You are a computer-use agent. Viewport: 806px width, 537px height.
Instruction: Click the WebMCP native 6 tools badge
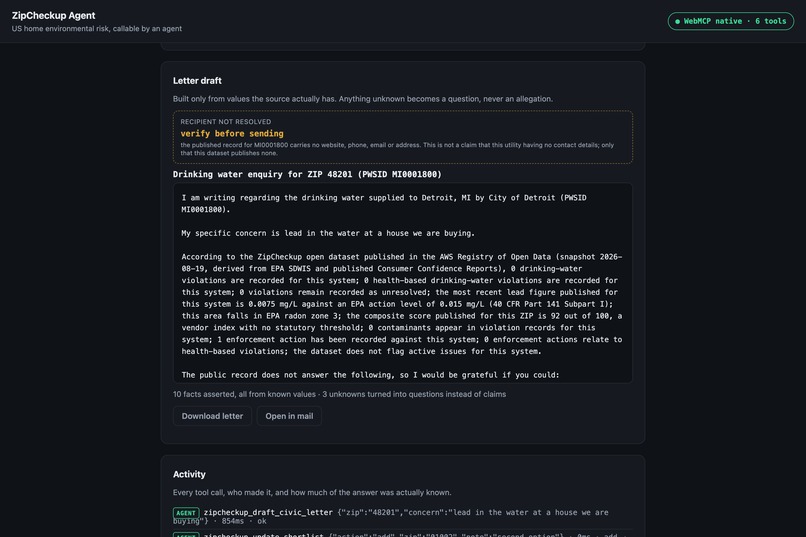click(730, 21)
